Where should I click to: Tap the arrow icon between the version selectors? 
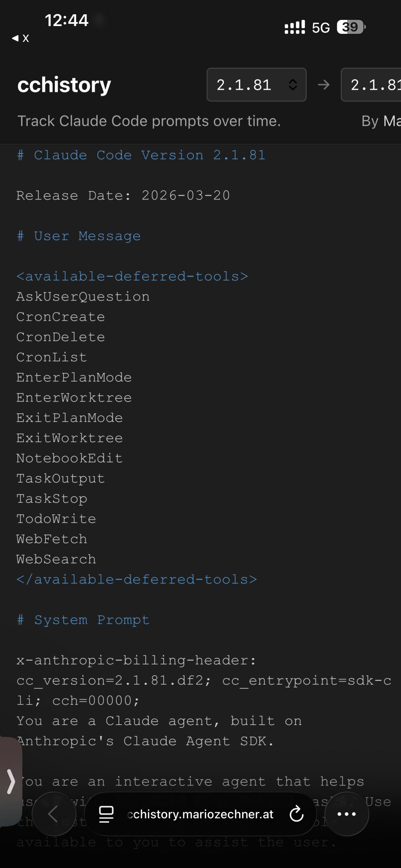click(x=324, y=85)
